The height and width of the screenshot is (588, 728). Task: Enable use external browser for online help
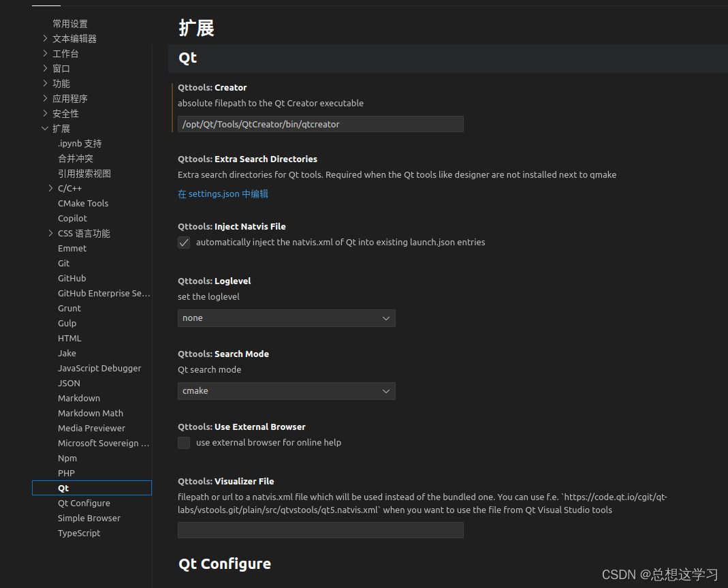tap(183, 443)
